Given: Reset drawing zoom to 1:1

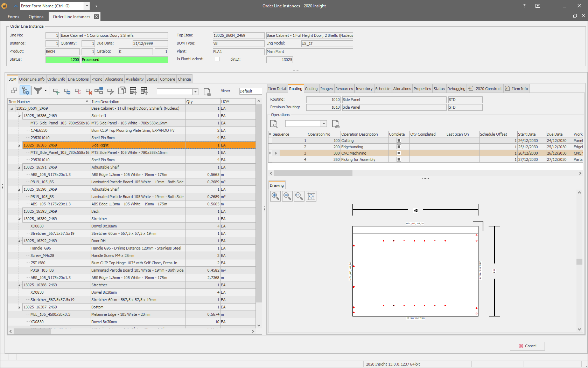Looking at the screenshot, I should (299, 196).
